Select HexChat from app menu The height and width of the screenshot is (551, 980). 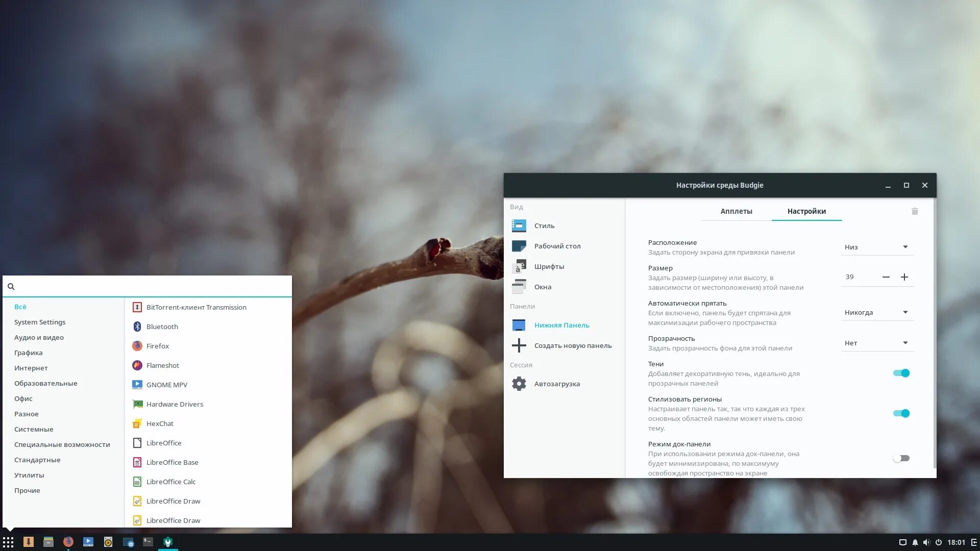tap(160, 423)
